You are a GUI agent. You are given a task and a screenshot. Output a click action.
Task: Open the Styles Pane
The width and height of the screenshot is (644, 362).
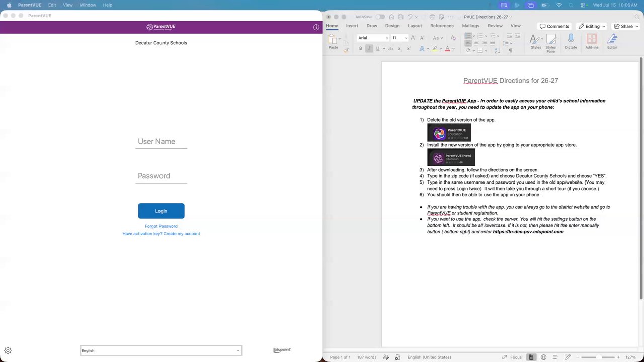[x=551, y=43]
